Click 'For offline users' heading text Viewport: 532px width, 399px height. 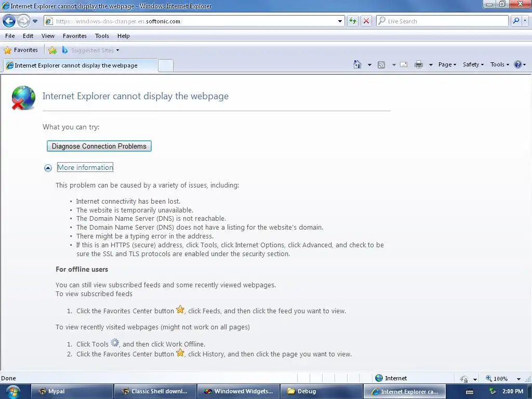point(82,270)
